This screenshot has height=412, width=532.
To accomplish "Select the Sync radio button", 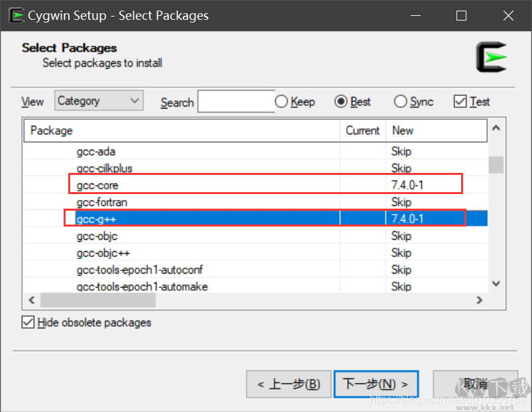I will coord(399,101).
